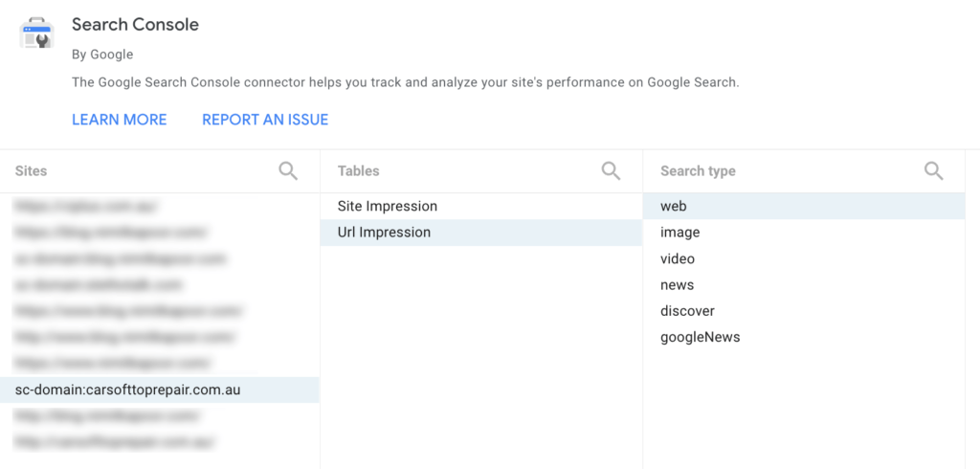The width and height of the screenshot is (980, 469).
Task: Click the Search Console title
Action: [x=135, y=24]
